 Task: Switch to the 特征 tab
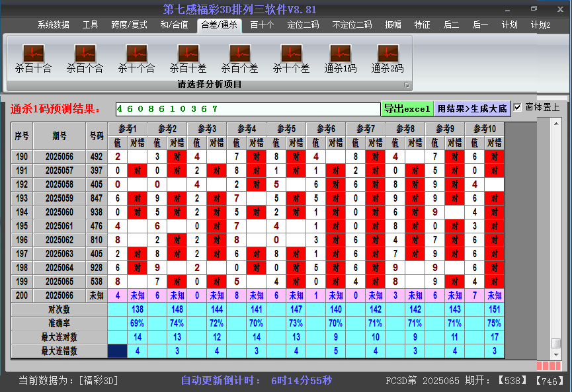click(x=422, y=25)
